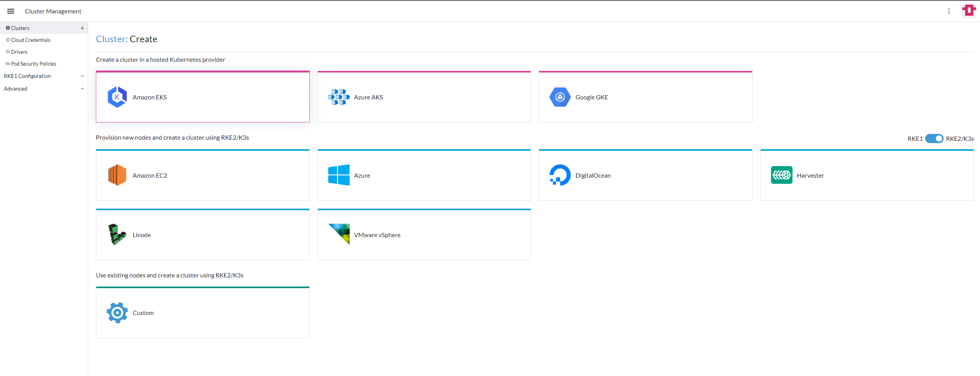
Task: Toggle the switch to RKE1 mode
Action: pos(934,139)
